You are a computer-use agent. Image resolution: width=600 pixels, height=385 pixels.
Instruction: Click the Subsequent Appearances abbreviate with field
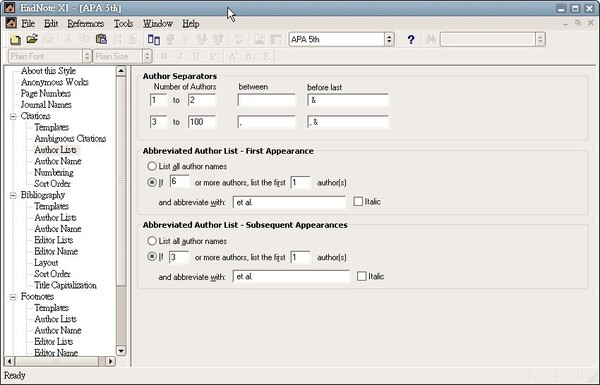(291, 276)
